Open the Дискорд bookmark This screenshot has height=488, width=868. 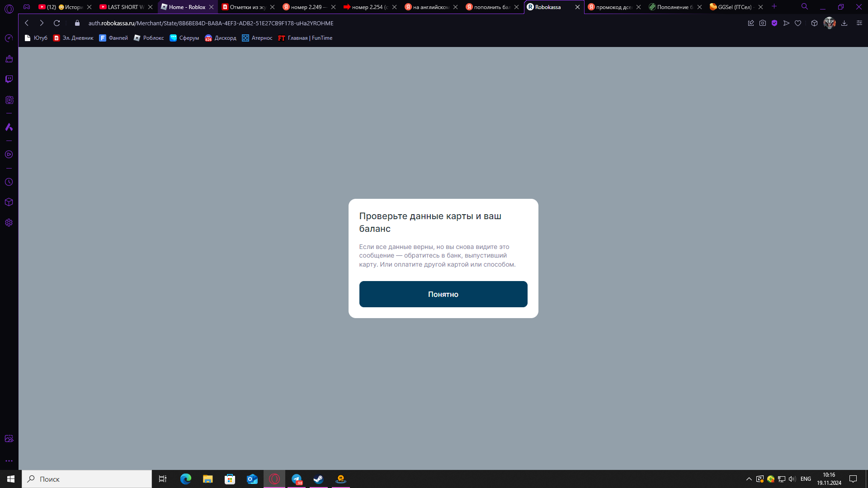tap(221, 38)
